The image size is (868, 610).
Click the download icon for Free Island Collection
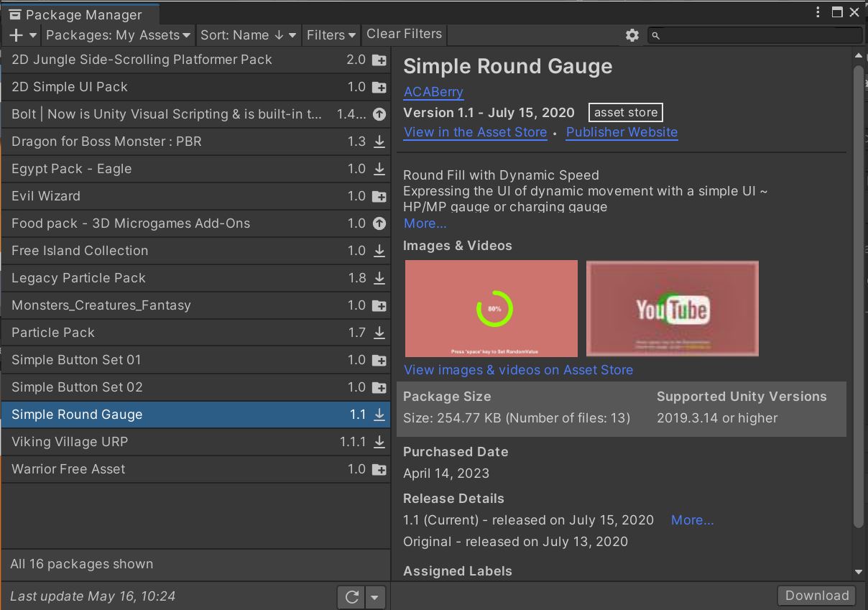click(x=379, y=251)
